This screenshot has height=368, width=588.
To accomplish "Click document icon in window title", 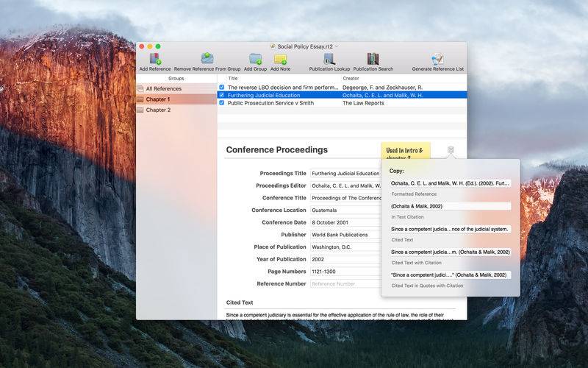I will tap(273, 46).
